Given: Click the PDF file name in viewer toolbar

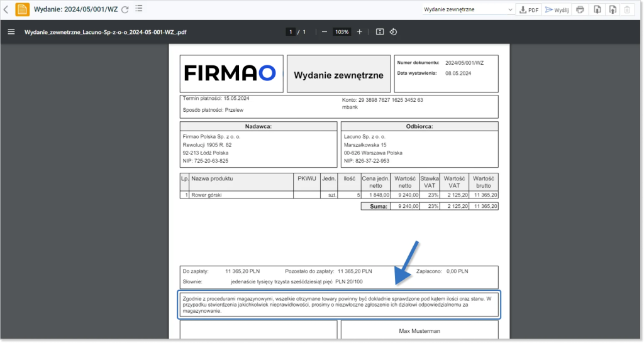Looking at the screenshot, I should pos(106,32).
